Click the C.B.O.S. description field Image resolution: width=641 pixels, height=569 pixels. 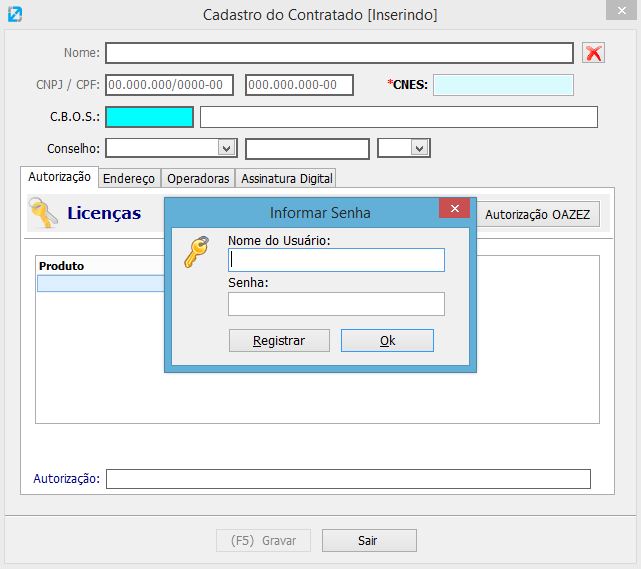[399, 117]
